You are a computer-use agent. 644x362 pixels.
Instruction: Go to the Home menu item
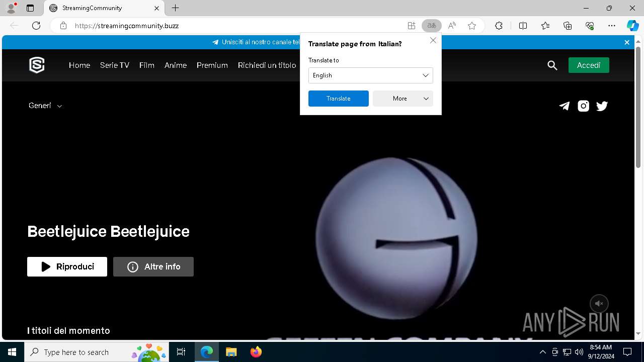[x=79, y=65]
